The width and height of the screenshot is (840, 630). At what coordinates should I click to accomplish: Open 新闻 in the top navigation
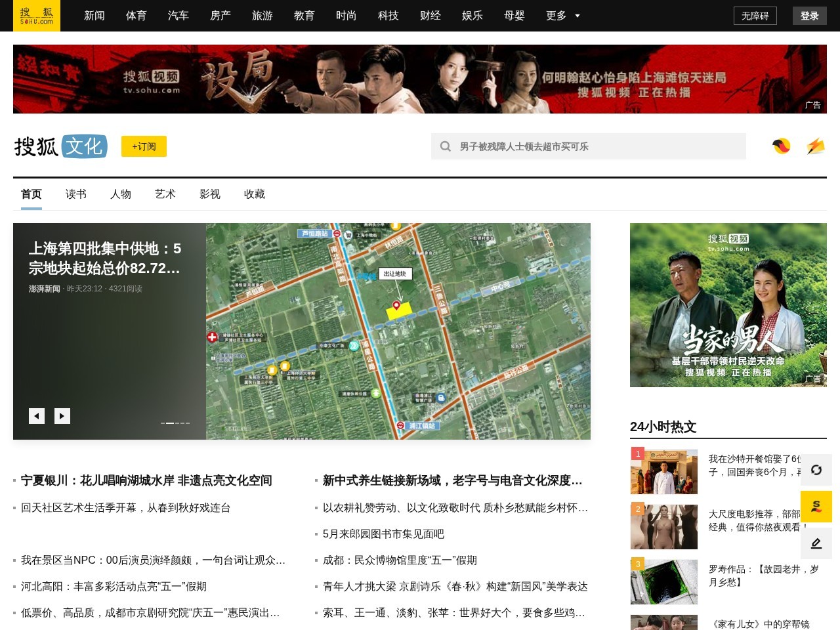click(94, 16)
